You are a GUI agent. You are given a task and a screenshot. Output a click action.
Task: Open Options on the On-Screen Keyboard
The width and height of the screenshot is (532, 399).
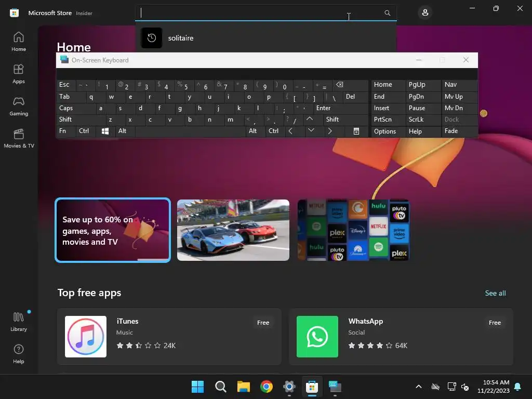(388, 131)
